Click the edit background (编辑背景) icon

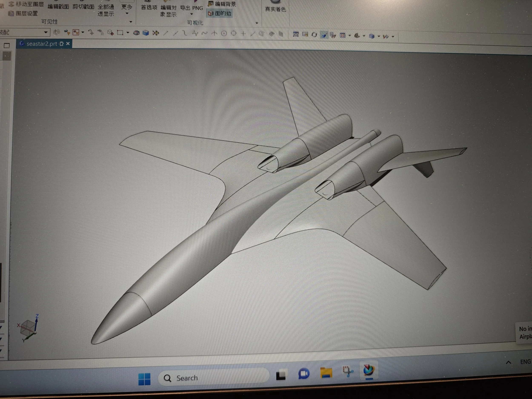(211, 4)
